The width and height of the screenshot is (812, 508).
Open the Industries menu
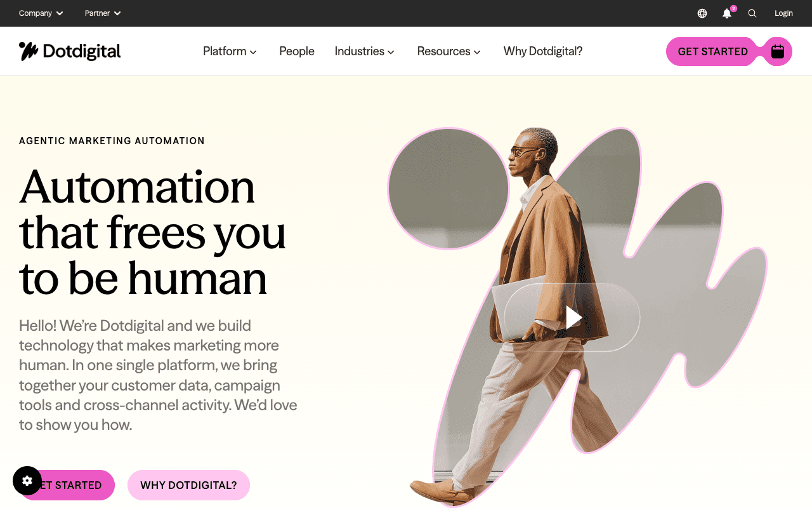coord(365,51)
